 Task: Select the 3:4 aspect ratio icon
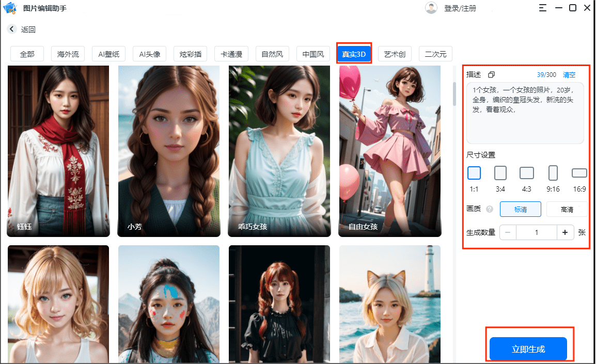[x=500, y=173]
